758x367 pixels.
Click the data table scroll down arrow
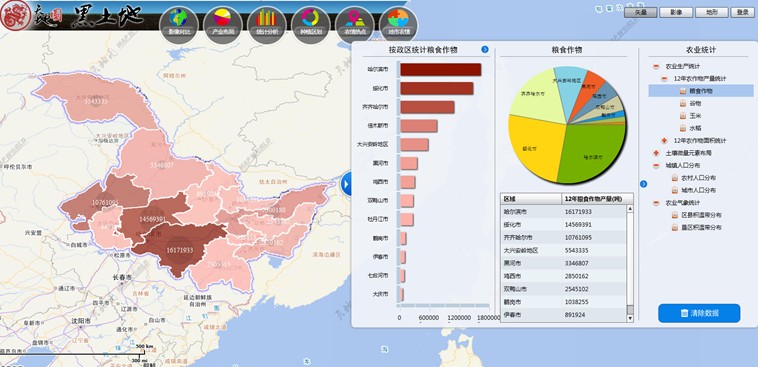coord(630,318)
